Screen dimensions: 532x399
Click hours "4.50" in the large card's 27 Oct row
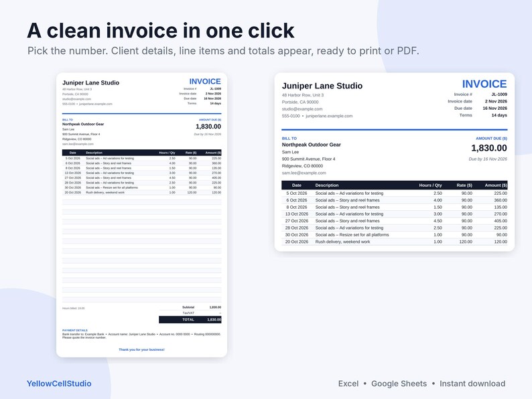pos(438,221)
